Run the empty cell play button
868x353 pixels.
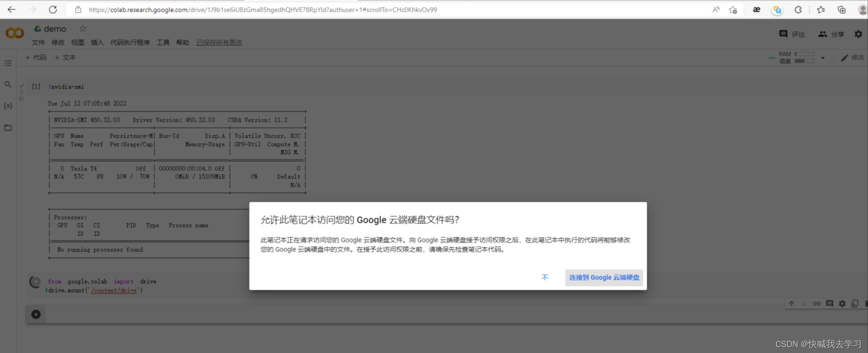[x=36, y=314]
